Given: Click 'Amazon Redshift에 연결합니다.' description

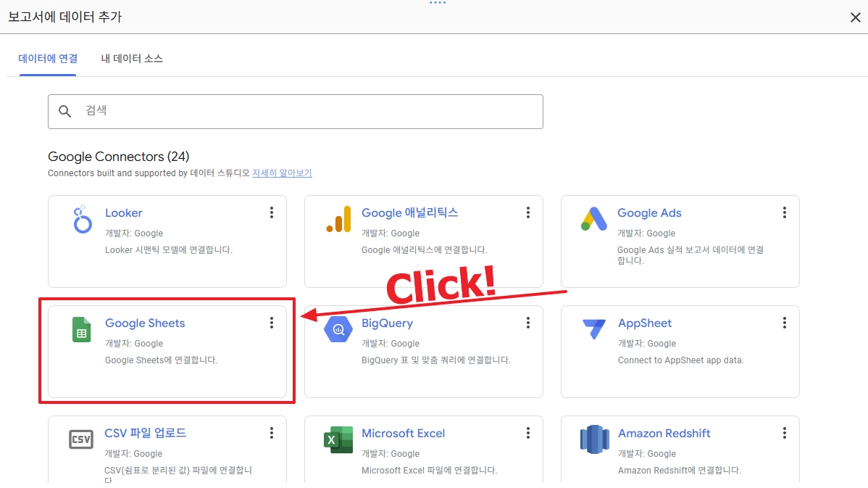Looking at the screenshot, I should point(679,471).
